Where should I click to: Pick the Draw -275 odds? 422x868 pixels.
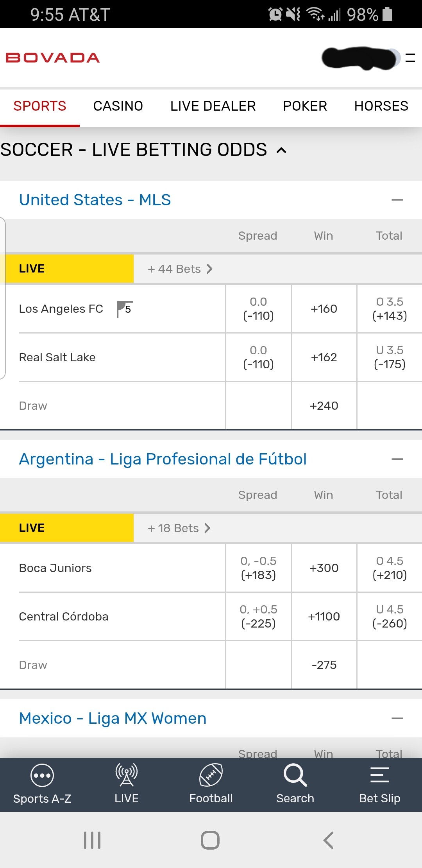pos(324,665)
